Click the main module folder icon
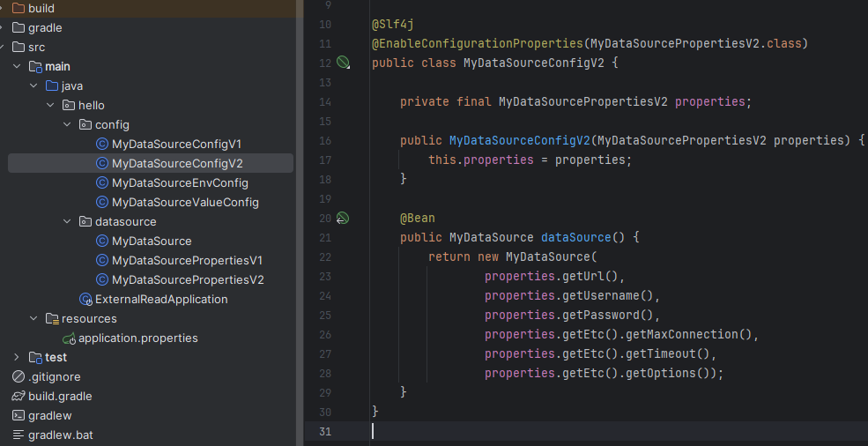This screenshot has height=446, width=868. coord(35,66)
